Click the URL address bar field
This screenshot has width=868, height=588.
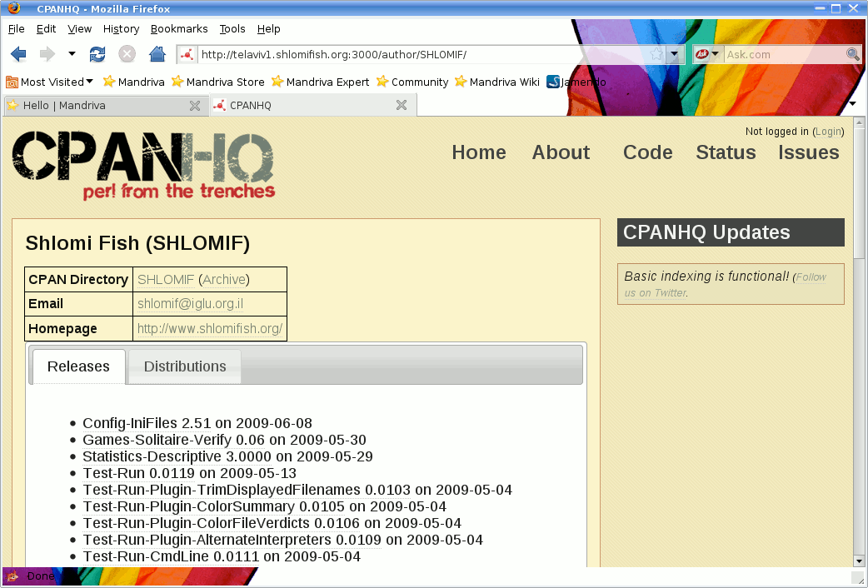point(423,54)
